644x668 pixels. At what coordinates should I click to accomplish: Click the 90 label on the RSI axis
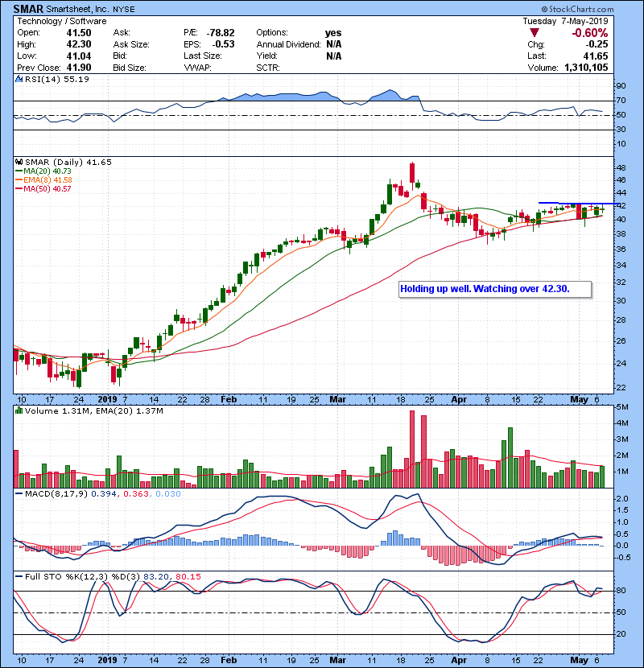[621, 86]
